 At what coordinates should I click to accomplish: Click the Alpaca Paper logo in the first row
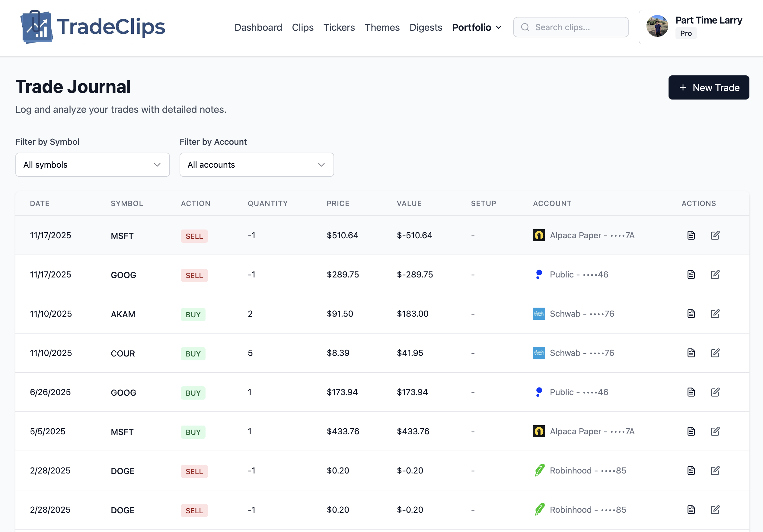pyautogui.click(x=539, y=236)
